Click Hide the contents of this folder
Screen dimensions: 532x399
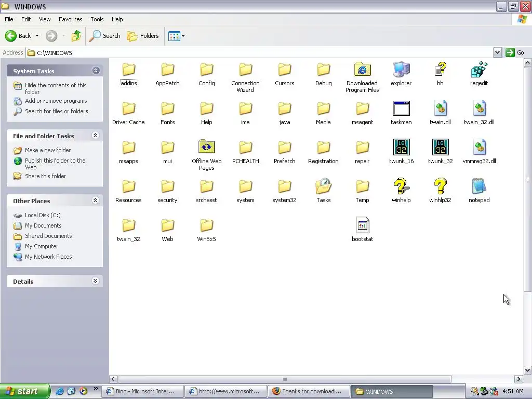click(56, 88)
